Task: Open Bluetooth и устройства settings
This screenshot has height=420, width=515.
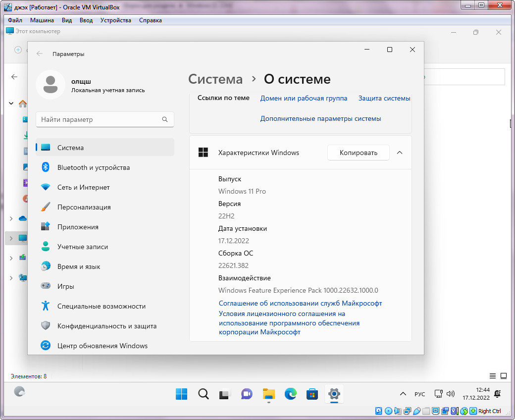Action: pyautogui.click(x=105, y=167)
